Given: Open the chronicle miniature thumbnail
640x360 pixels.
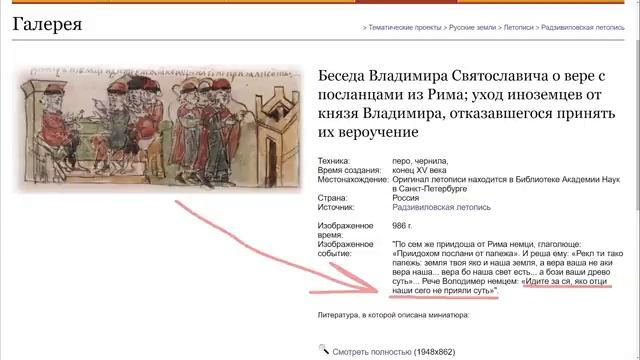Looking at the screenshot, I should click(160, 128).
